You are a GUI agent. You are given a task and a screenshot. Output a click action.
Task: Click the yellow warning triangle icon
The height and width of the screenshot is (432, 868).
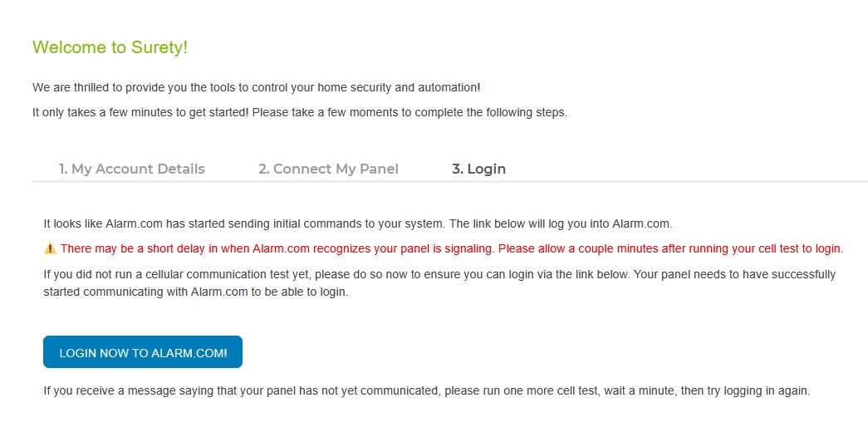(x=50, y=248)
